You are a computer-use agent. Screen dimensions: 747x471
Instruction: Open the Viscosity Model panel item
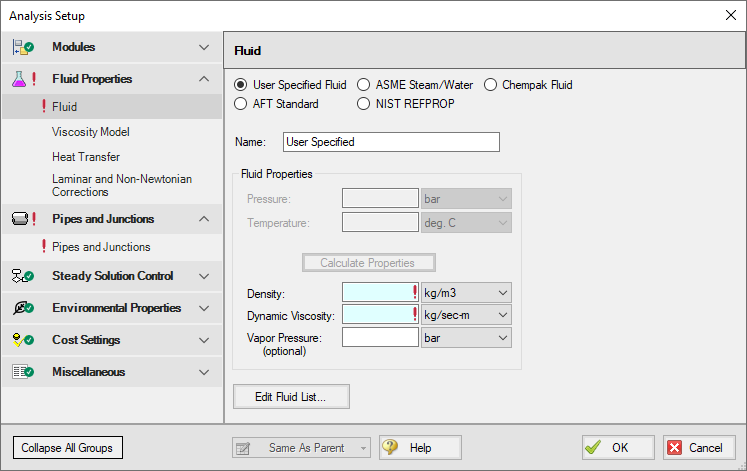click(91, 132)
